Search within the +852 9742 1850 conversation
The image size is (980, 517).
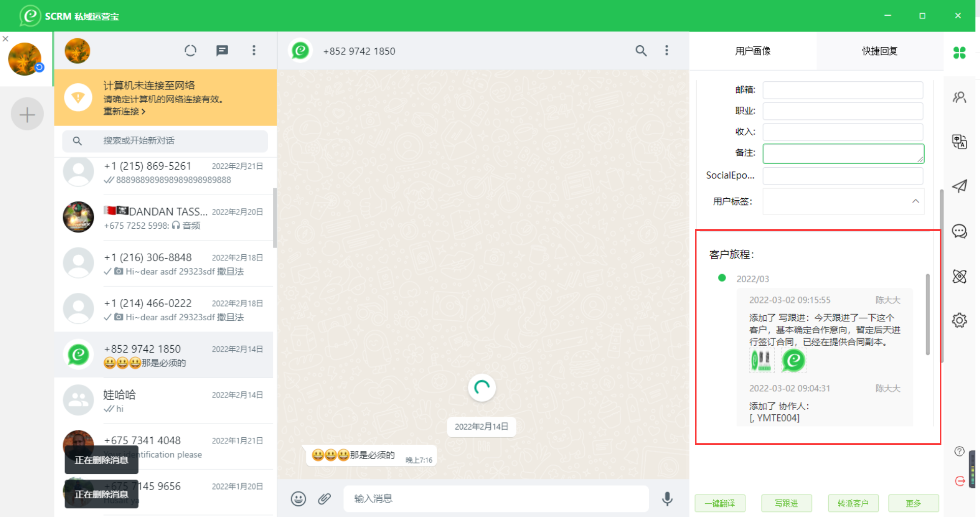point(641,50)
